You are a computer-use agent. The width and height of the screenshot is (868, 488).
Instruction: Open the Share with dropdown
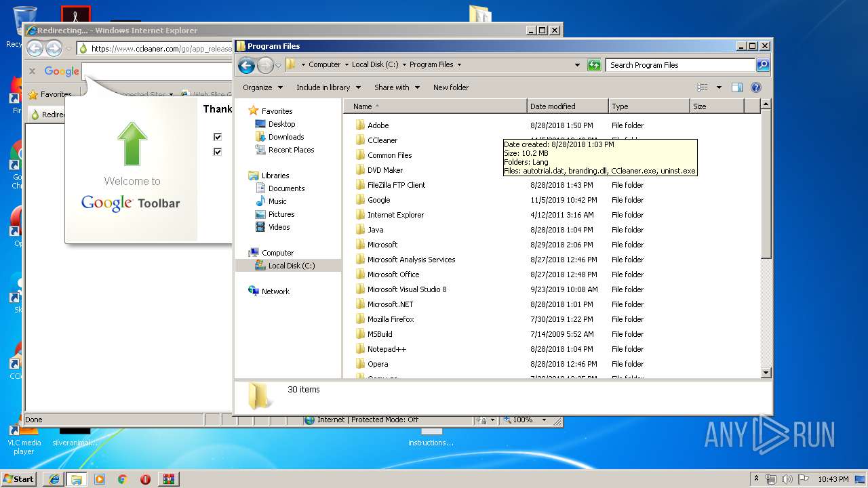click(397, 87)
